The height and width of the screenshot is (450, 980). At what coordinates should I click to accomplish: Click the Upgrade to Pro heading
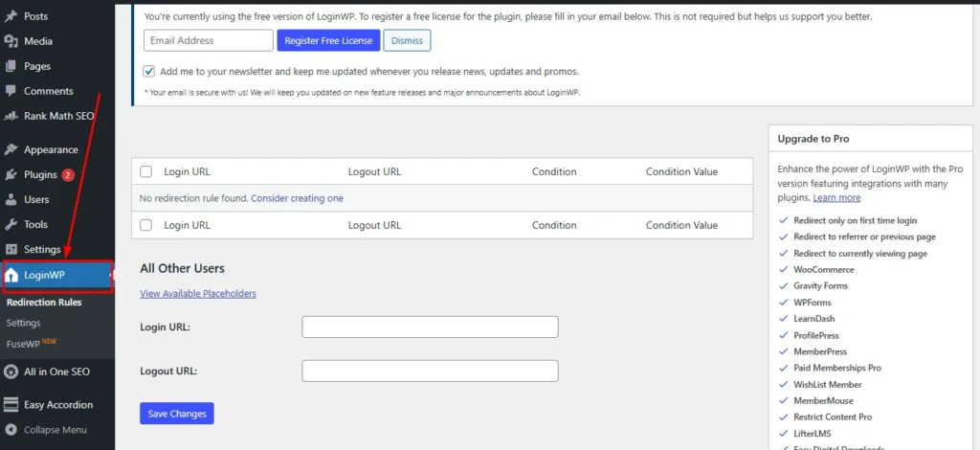click(813, 139)
